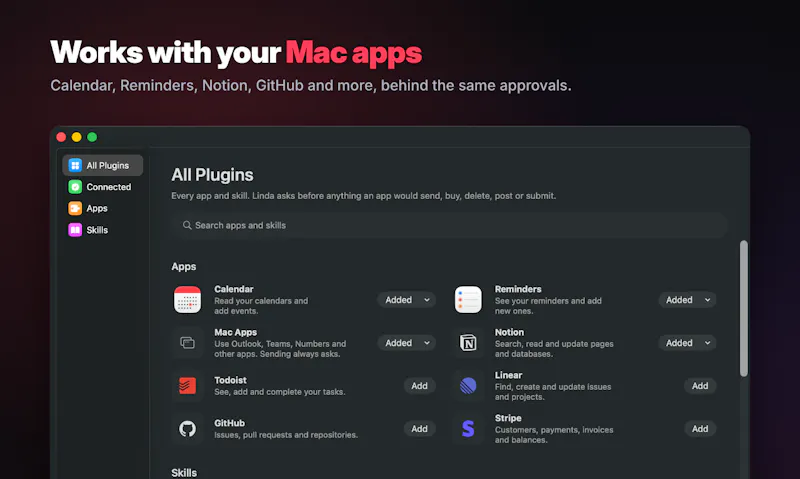Click 'Read your calendars and add events.' text
The width and height of the screenshot is (800, 479).
point(261,306)
